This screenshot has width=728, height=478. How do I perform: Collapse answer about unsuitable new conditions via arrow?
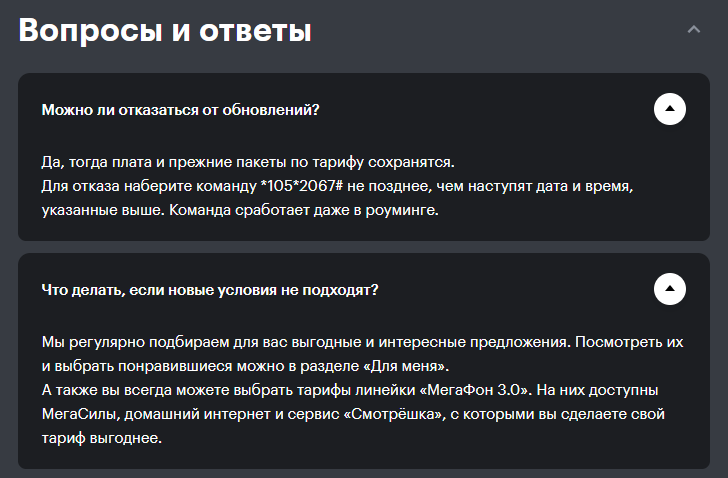pos(670,289)
